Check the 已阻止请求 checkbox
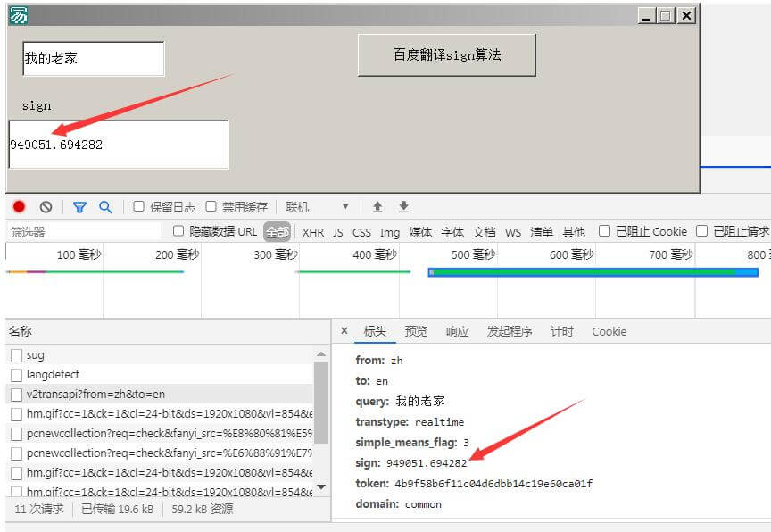 [x=701, y=231]
